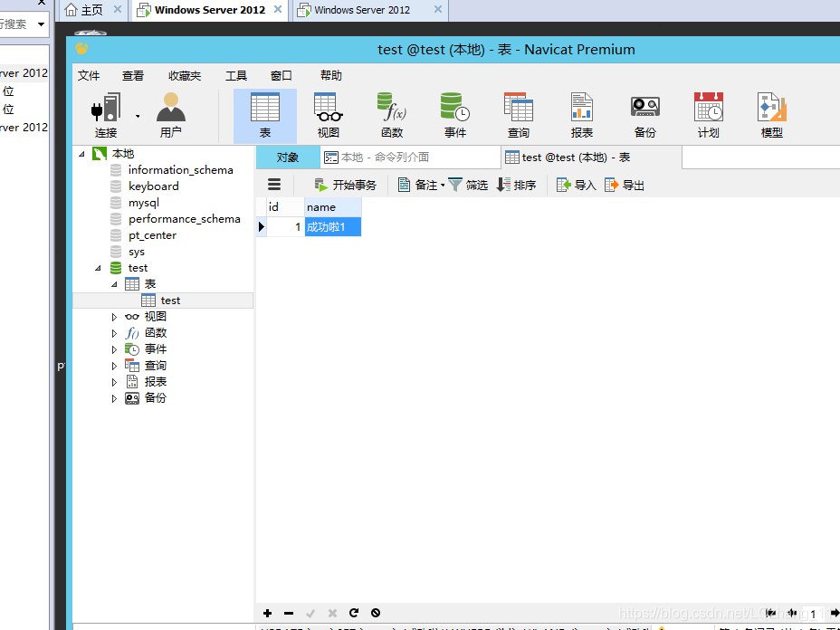Image resolution: width=840 pixels, height=630 pixels.
Task: Open the Connection (连接) tool
Action: click(x=106, y=116)
